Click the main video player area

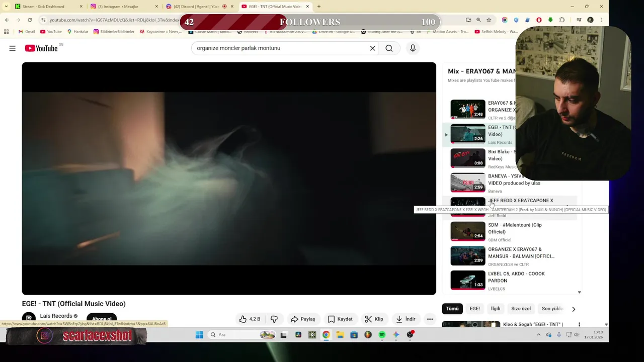click(x=229, y=178)
